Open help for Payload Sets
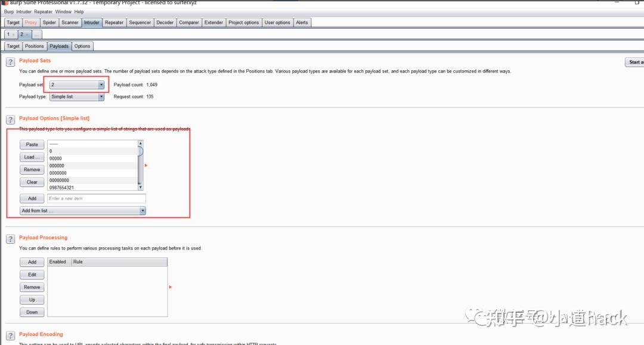Viewport: 644px width, 345px height. [10, 62]
